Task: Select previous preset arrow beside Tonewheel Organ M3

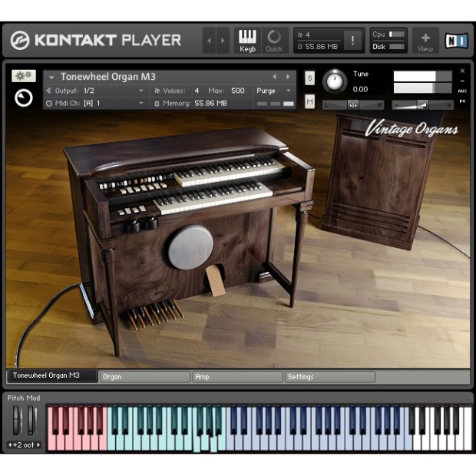Action: 274,77
